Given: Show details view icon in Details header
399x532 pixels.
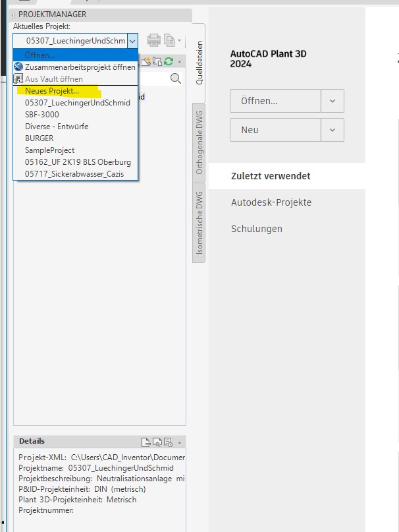Looking at the screenshot, I should click(x=146, y=442).
